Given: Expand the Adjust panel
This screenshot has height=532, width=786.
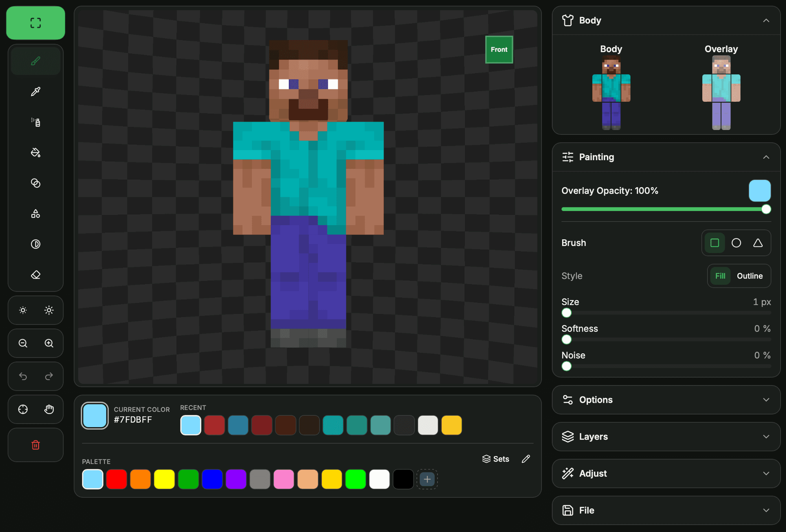Looking at the screenshot, I should pos(666,473).
